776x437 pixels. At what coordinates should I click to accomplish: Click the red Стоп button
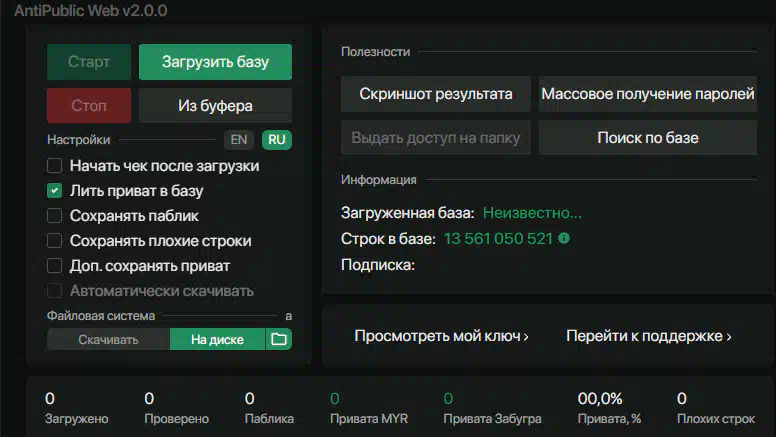89,105
